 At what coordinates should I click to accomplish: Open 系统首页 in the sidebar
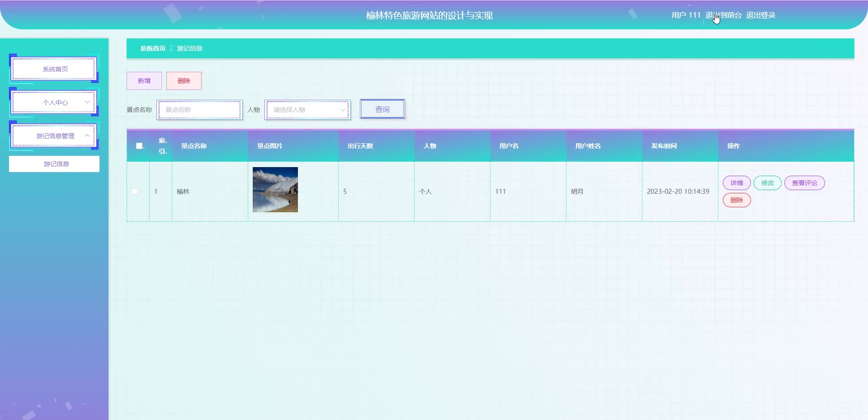(54, 69)
